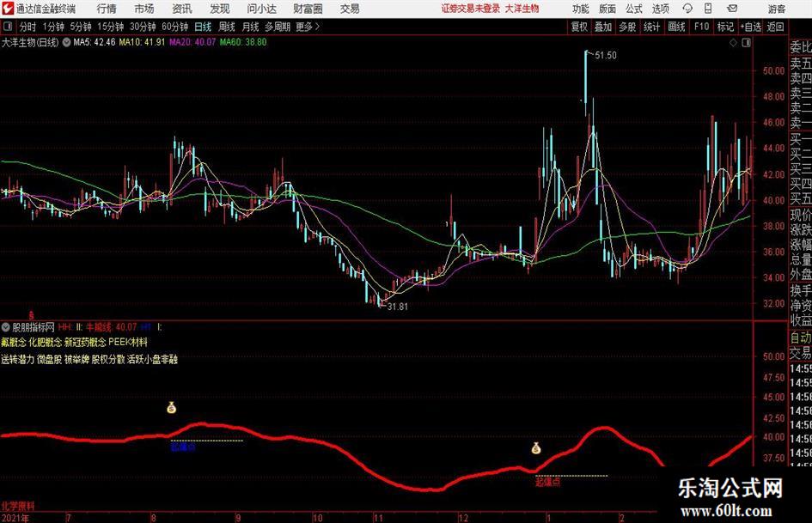812x523 pixels.
Task: Click the 多股 multi-stock button
Action: [627, 27]
